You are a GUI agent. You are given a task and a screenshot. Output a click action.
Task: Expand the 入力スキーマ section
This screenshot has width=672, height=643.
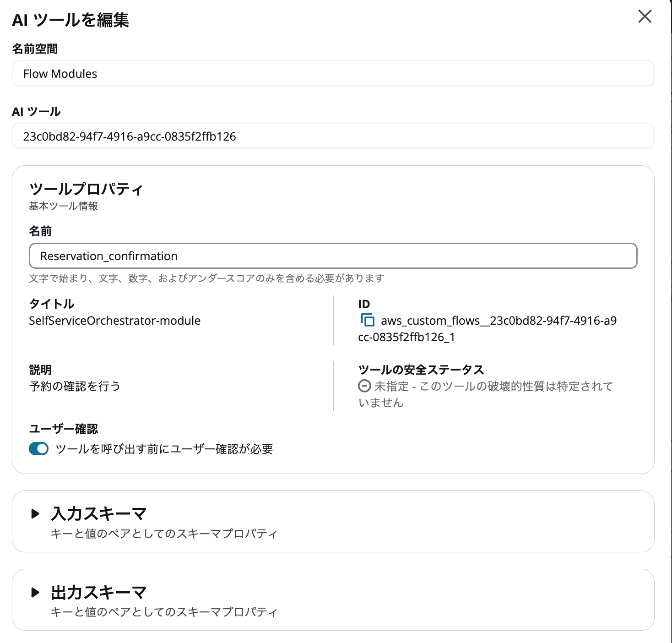(x=98, y=513)
